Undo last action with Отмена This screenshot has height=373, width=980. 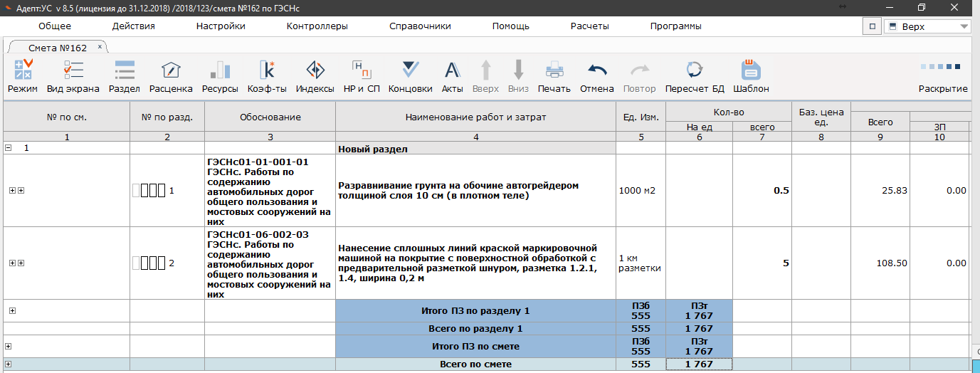click(x=597, y=70)
